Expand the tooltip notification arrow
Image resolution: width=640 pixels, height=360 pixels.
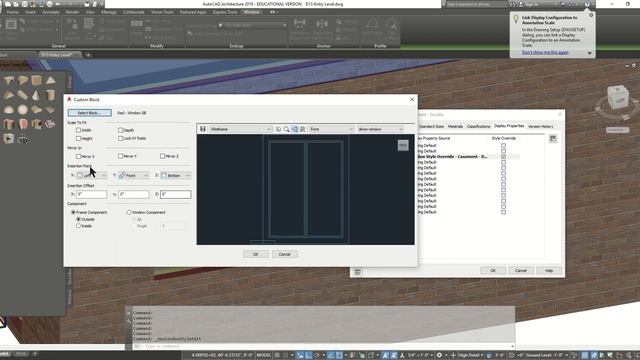tap(589, 53)
